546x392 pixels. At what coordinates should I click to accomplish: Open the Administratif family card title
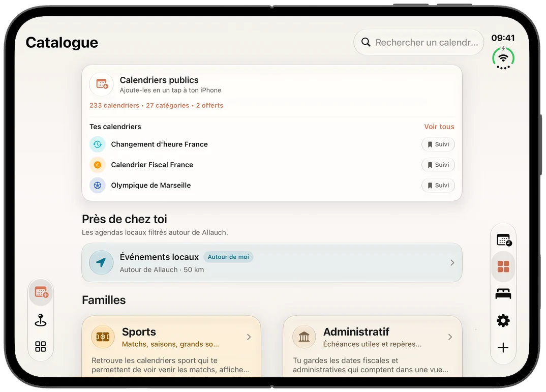click(356, 332)
